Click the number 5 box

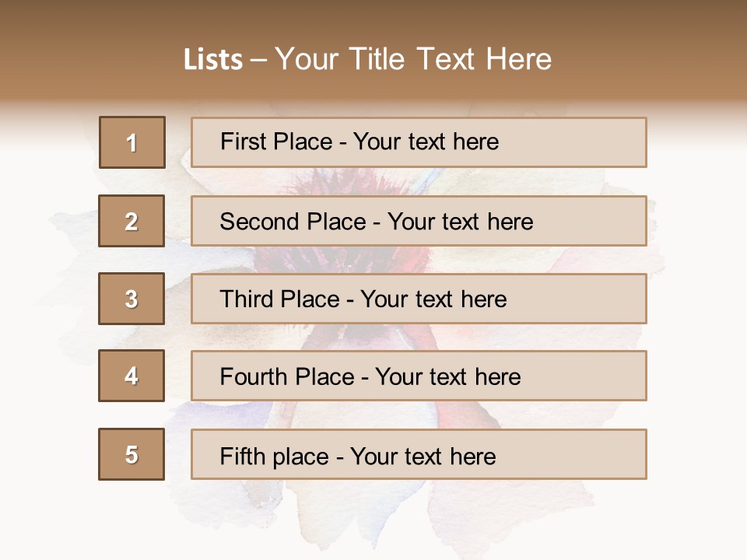pos(132,454)
